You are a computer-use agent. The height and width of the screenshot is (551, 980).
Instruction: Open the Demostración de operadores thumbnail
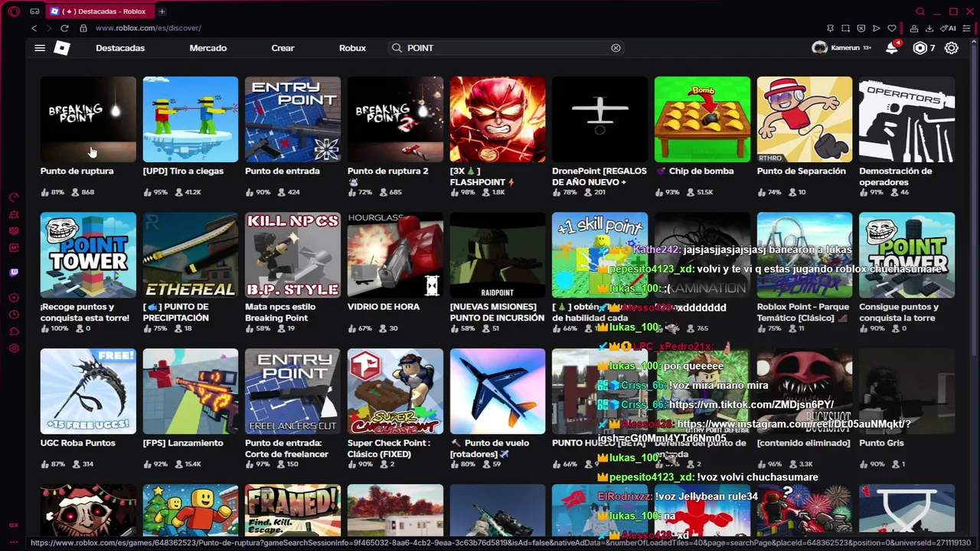pyautogui.click(x=906, y=119)
